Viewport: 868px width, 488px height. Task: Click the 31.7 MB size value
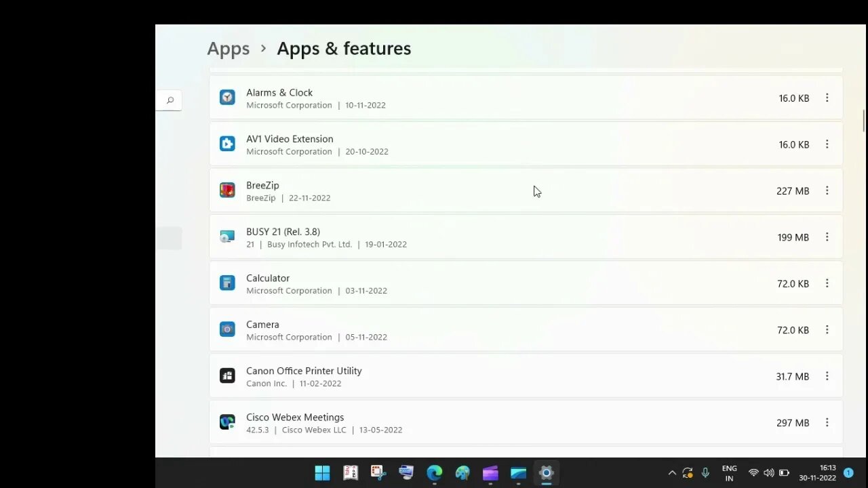pyautogui.click(x=793, y=376)
